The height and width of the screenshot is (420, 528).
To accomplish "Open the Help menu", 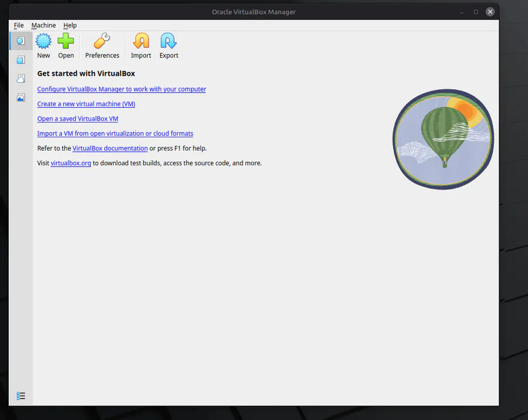I will [x=70, y=25].
